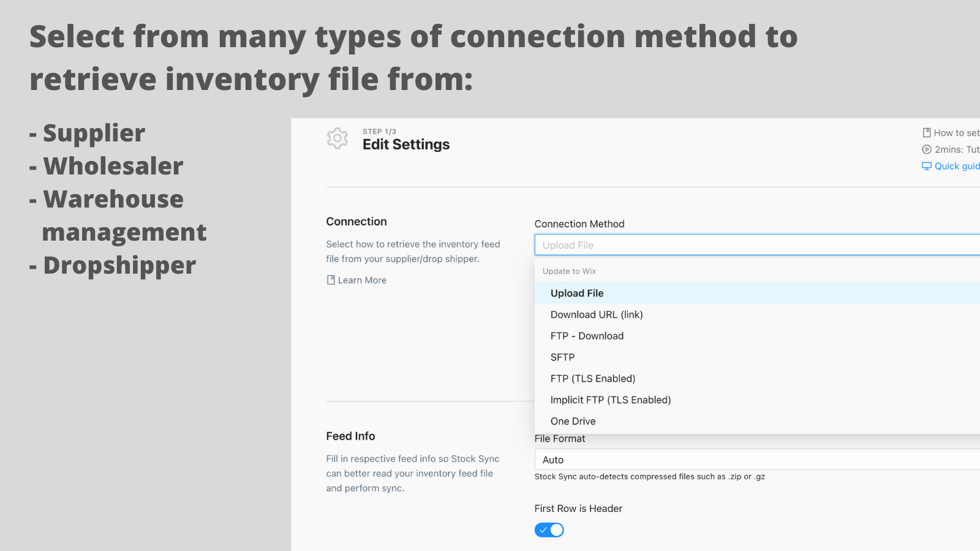Choose Download URL (link) option
980x551 pixels.
click(x=597, y=315)
